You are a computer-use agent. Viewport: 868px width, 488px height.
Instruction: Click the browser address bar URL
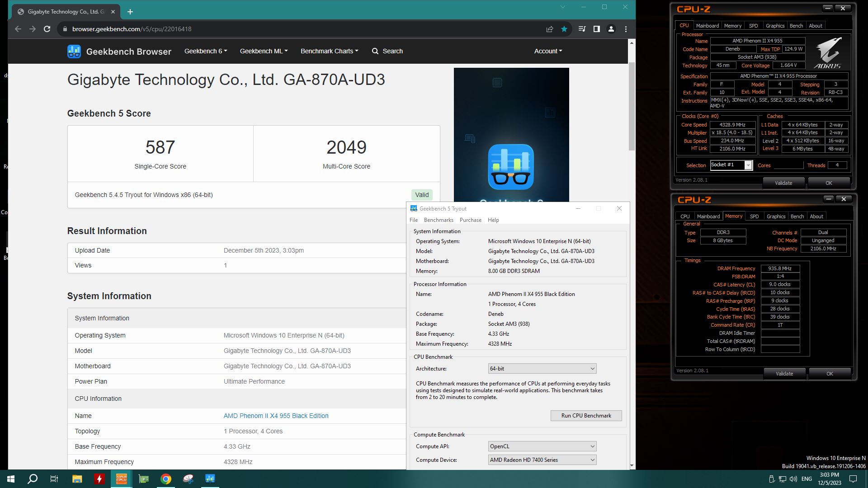coord(132,29)
